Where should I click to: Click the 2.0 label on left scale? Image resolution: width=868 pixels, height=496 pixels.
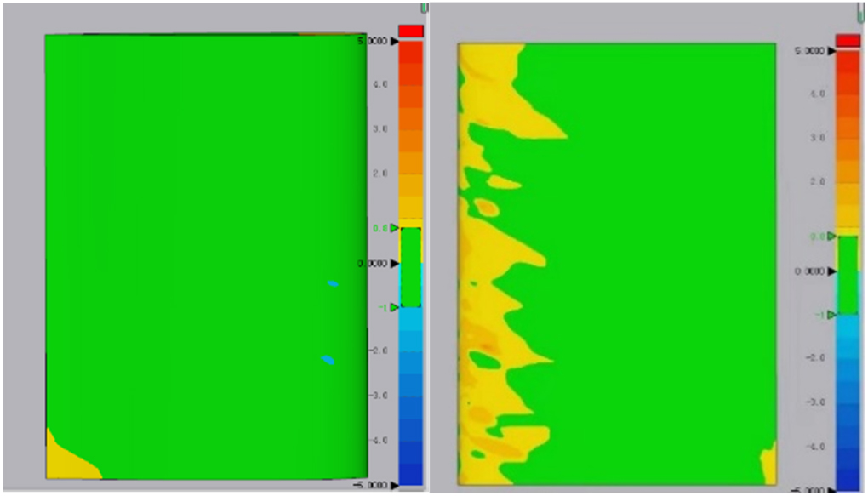pyautogui.click(x=380, y=174)
